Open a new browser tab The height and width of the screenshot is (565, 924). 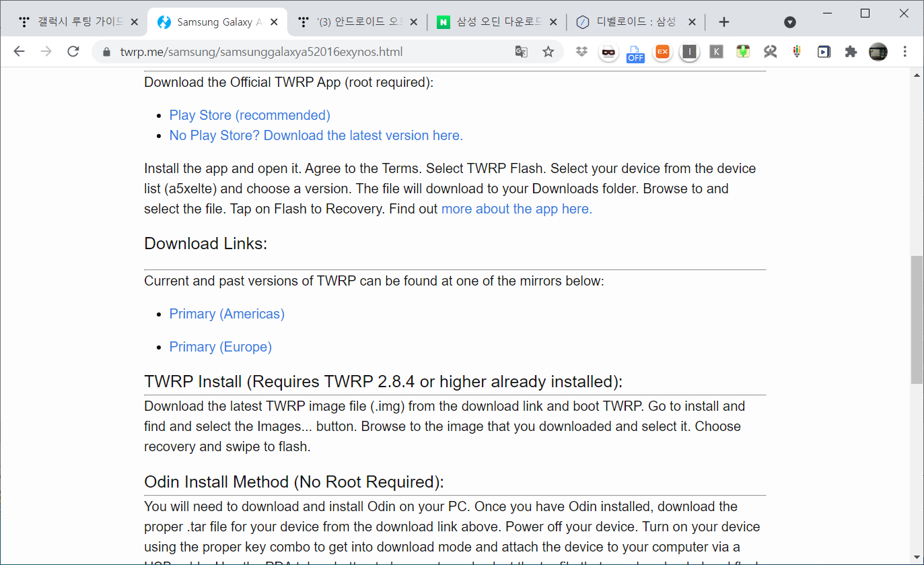(724, 22)
